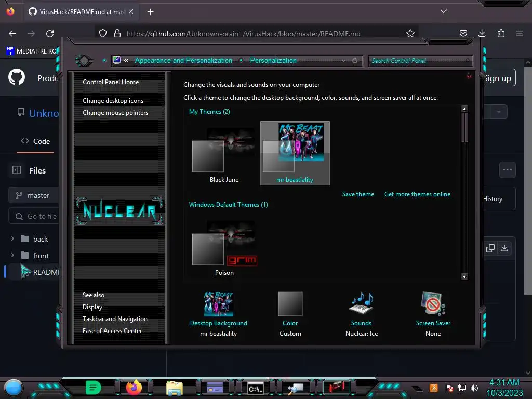532x399 pixels.
Task: Focus the Go to file search box
Action: click(x=33, y=216)
